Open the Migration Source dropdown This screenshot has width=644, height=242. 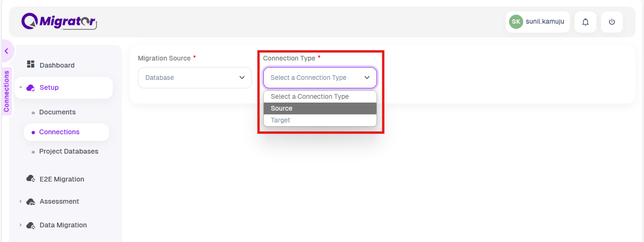click(195, 78)
